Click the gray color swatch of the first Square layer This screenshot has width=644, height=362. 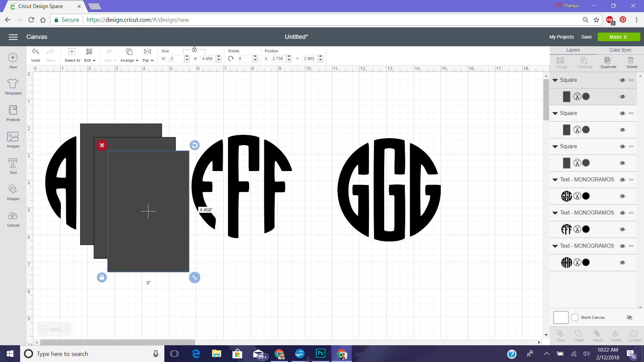(586, 97)
